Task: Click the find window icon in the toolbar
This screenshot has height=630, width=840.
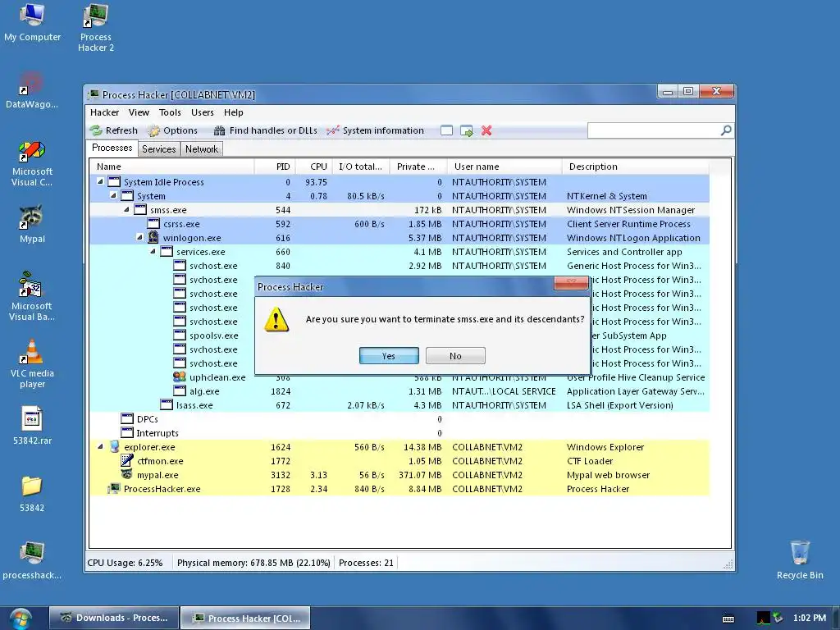Action: [446, 130]
